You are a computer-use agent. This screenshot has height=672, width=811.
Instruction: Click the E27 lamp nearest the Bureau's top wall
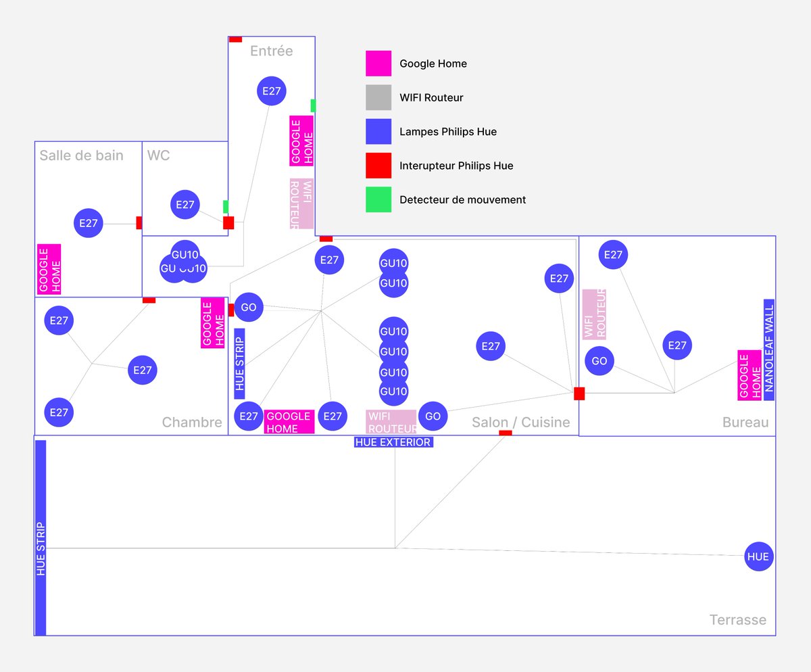pos(613,254)
